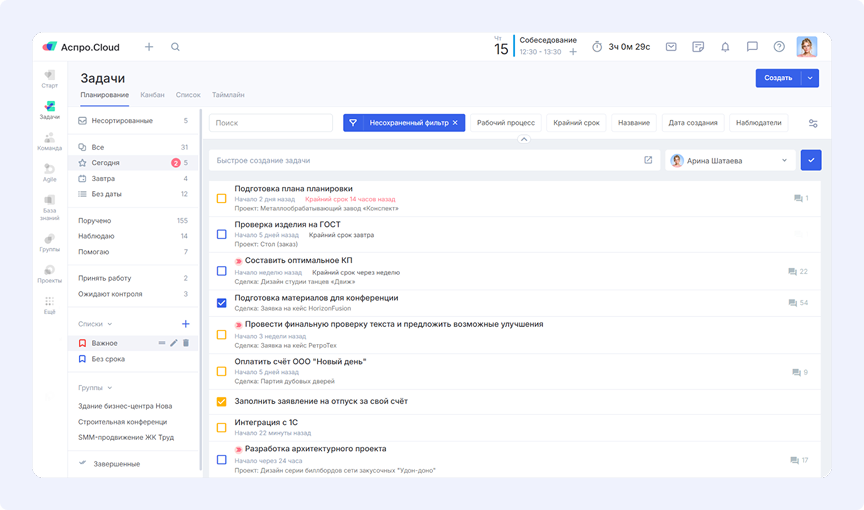
Task: Click the pencil edit icon for Важное list
Action: [174, 343]
